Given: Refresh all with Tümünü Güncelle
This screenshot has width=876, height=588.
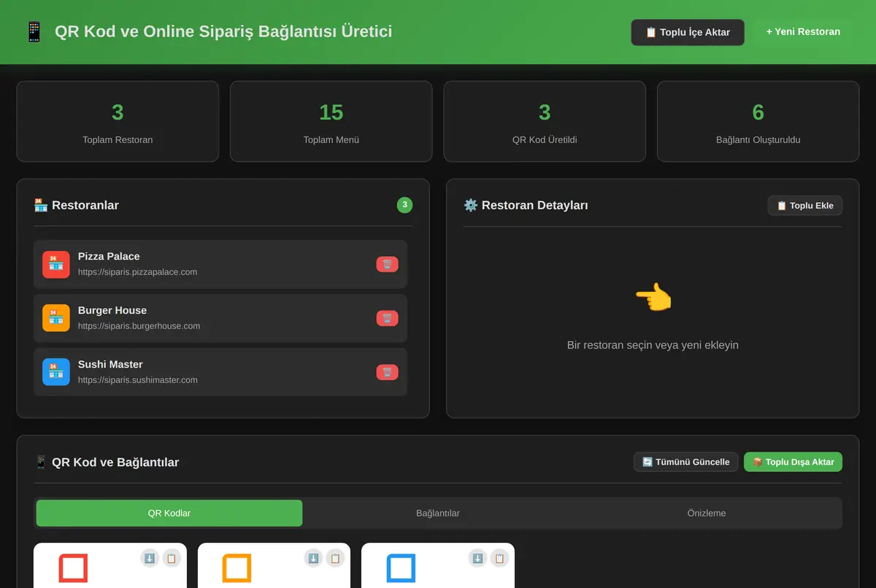Looking at the screenshot, I should tap(686, 462).
